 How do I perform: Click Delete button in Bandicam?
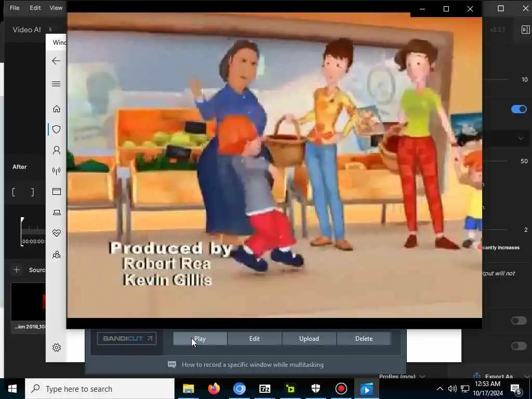tap(364, 339)
